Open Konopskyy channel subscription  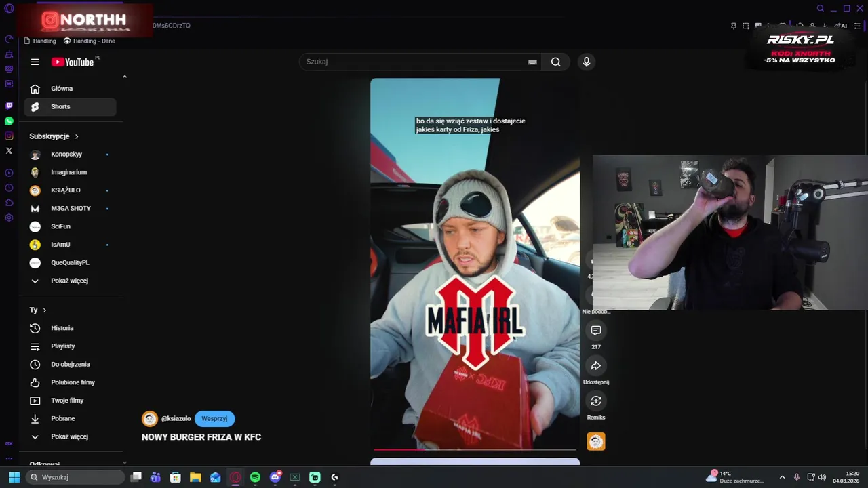[x=71, y=155]
